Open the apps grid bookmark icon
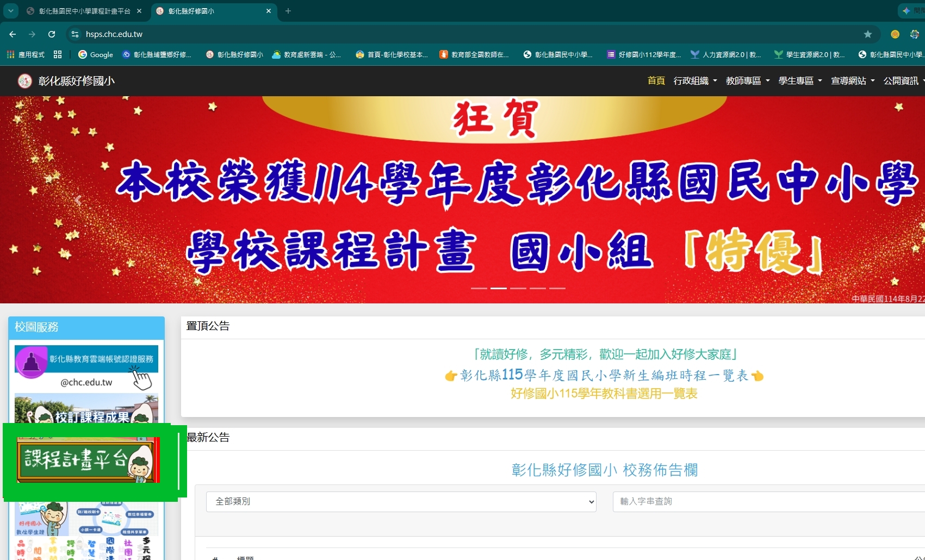The image size is (925, 560). point(58,54)
